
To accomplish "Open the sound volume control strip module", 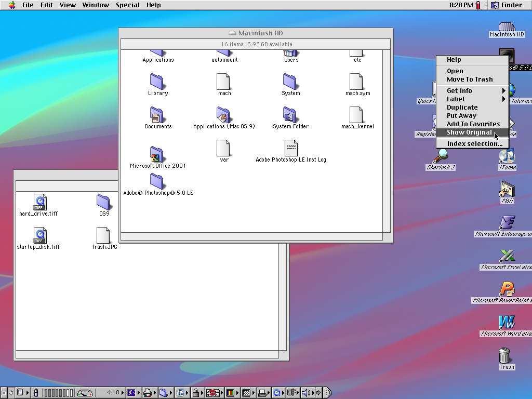I will 306,393.
